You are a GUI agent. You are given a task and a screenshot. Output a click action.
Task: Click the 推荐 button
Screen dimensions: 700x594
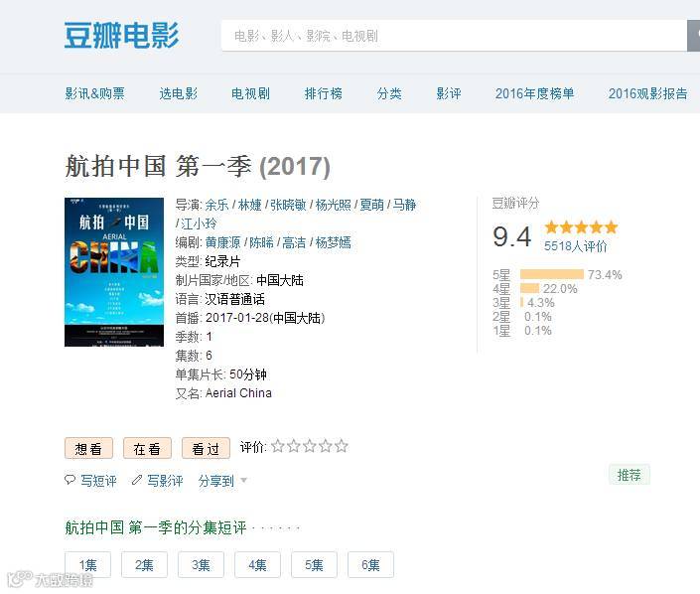[630, 475]
